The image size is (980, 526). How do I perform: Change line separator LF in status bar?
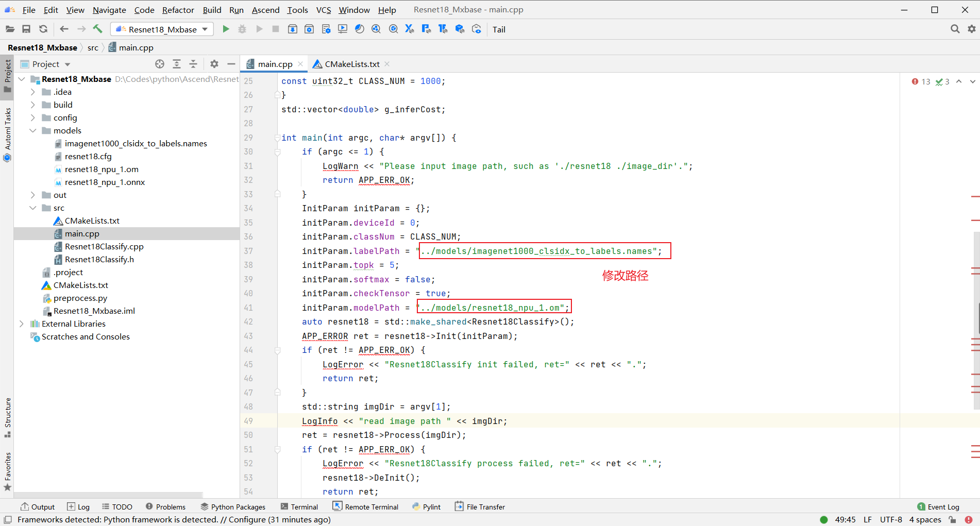(868, 520)
